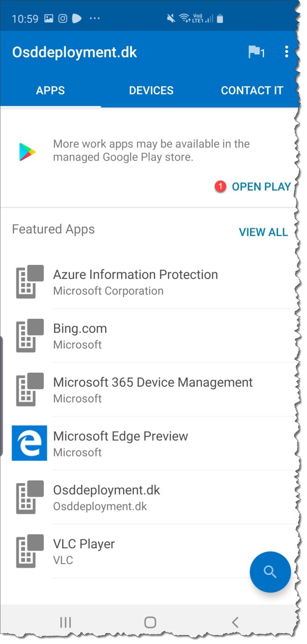307x644 pixels.
Task: Tap the Osddeployment.dk header title
Action: [74, 52]
